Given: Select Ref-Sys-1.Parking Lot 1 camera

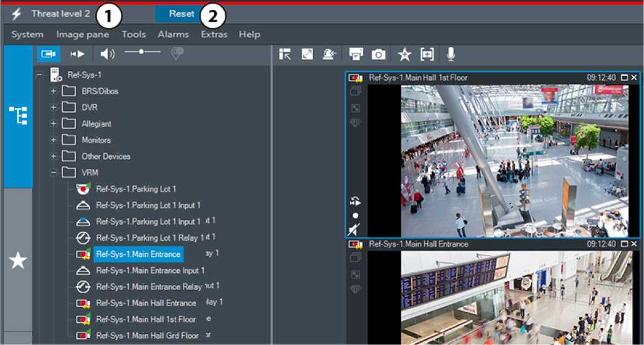Looking at the screenshot, I should click(x=136, y=189).
